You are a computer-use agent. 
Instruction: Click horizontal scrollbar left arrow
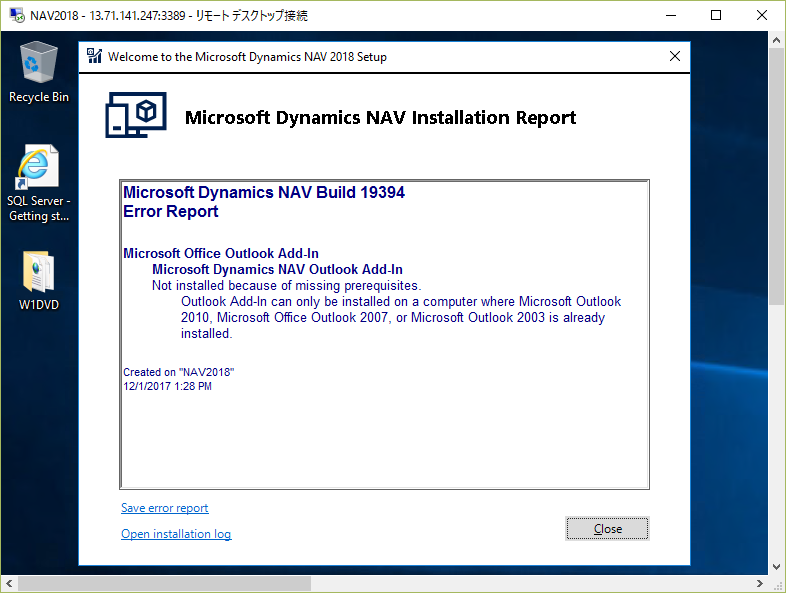9,583
